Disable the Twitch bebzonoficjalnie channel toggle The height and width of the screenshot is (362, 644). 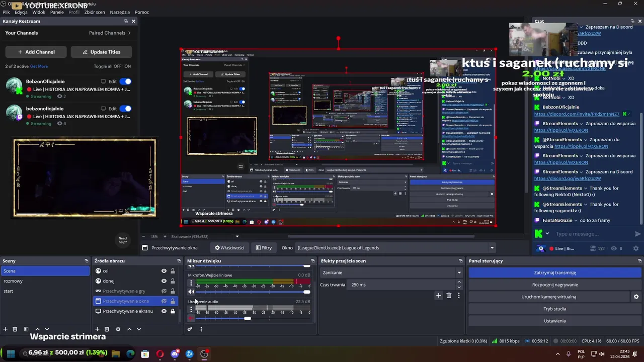pos(125,109)
